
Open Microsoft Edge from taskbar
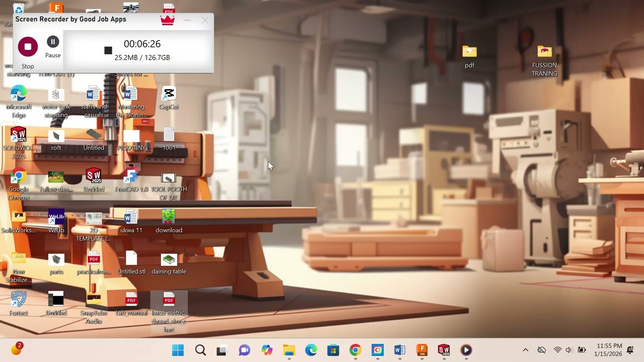point(311,350)
